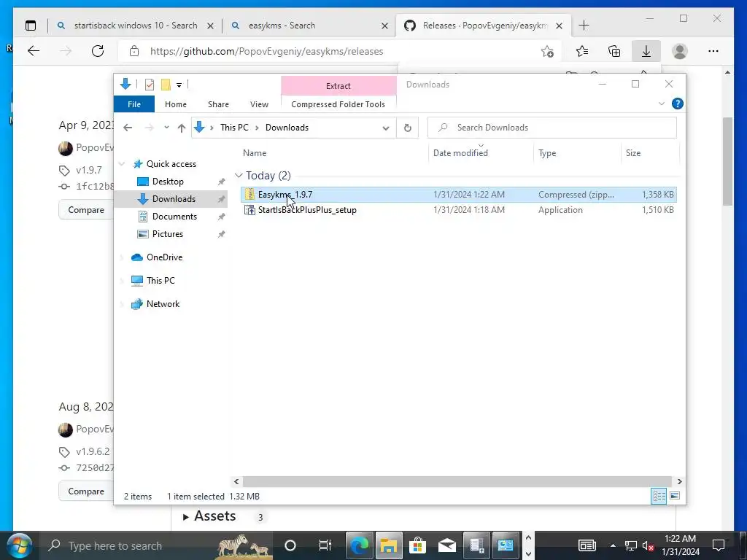This screenshot has height=560, width=747.
Task: Open This PC in the navigation pane
Action: pyautogui.click(x=160, y=281)
